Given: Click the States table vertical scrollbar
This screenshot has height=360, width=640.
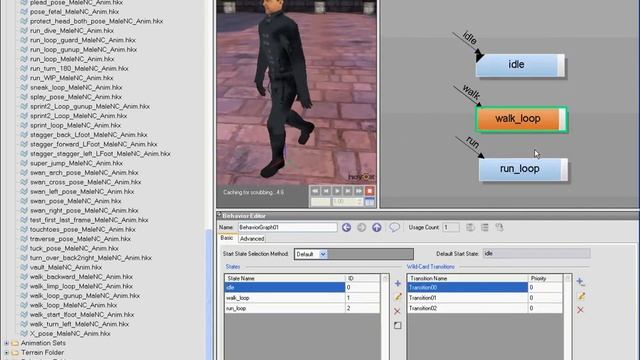Looking at the screenshot, I should coord(385,317).
